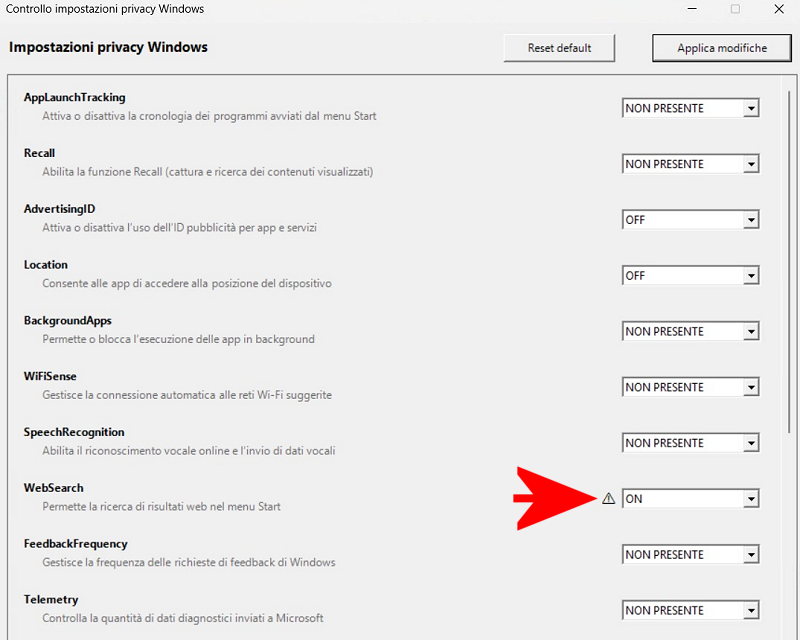Expand the FeedbackFrequency dropdown

click(x=690, y=554)
